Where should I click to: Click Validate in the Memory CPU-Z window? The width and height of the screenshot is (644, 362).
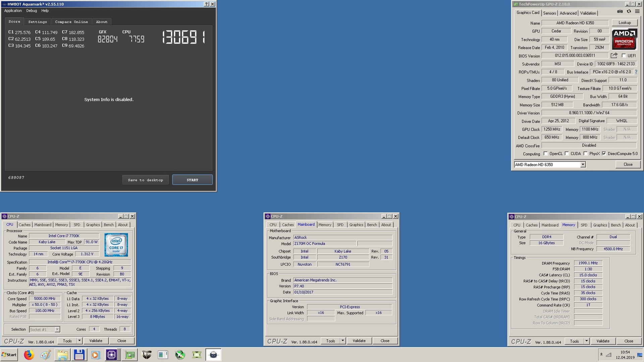(x=603, y=341)
